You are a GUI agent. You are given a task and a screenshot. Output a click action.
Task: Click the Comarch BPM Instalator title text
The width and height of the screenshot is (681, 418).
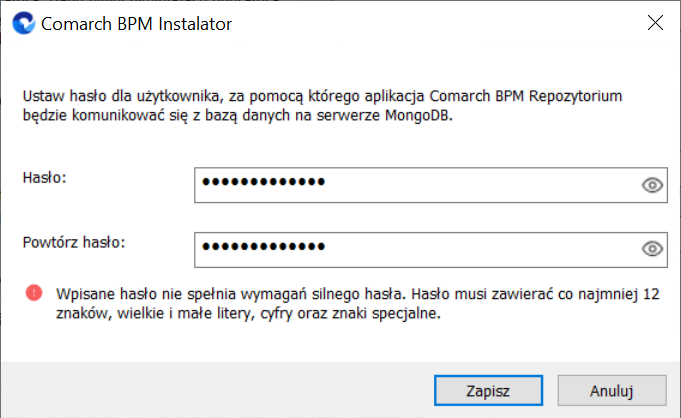(x=136, y=24)
